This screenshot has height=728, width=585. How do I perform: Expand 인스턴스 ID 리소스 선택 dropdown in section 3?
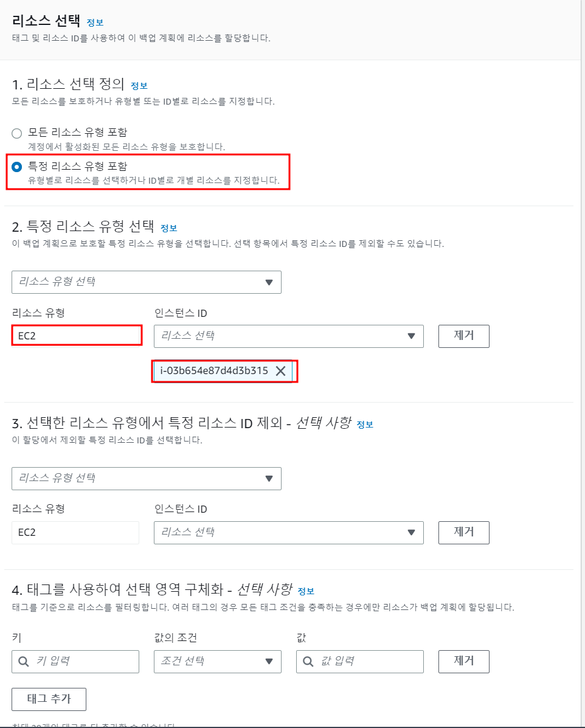click(289, 533)
